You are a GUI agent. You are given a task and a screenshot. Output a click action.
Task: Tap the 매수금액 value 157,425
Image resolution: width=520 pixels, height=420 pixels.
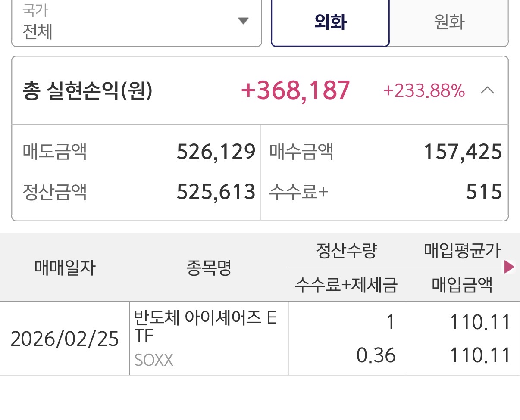(463, 152)
